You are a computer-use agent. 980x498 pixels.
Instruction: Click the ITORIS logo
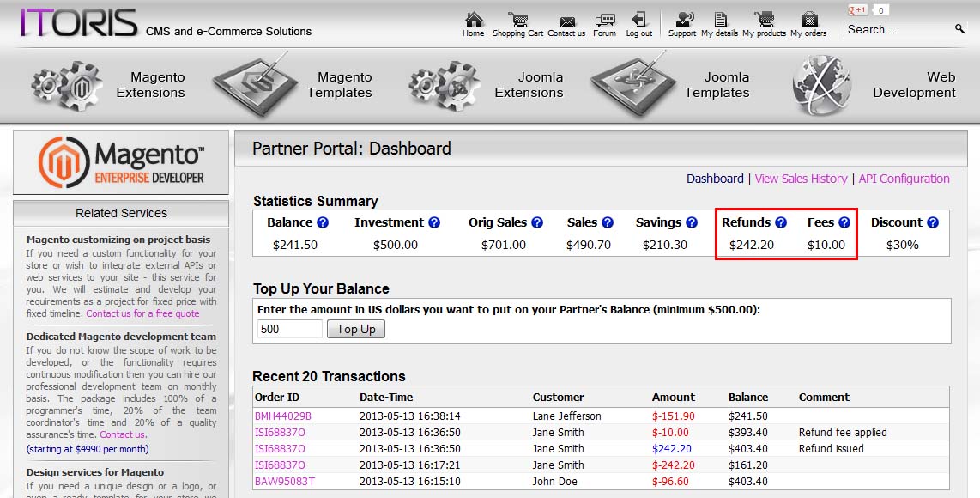(x=79, y=22)
